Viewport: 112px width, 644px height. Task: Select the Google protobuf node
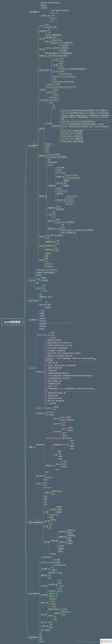point(65,222)
